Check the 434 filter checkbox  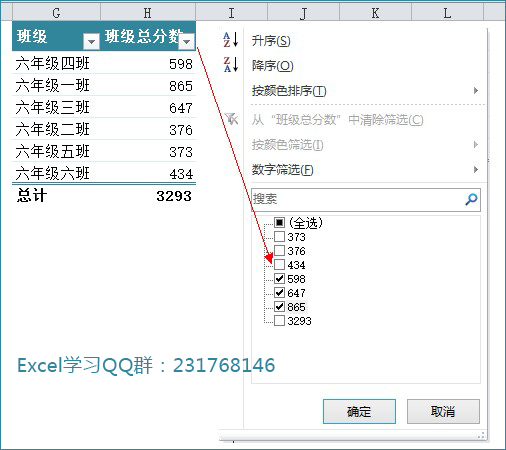(x=279, y=264)
